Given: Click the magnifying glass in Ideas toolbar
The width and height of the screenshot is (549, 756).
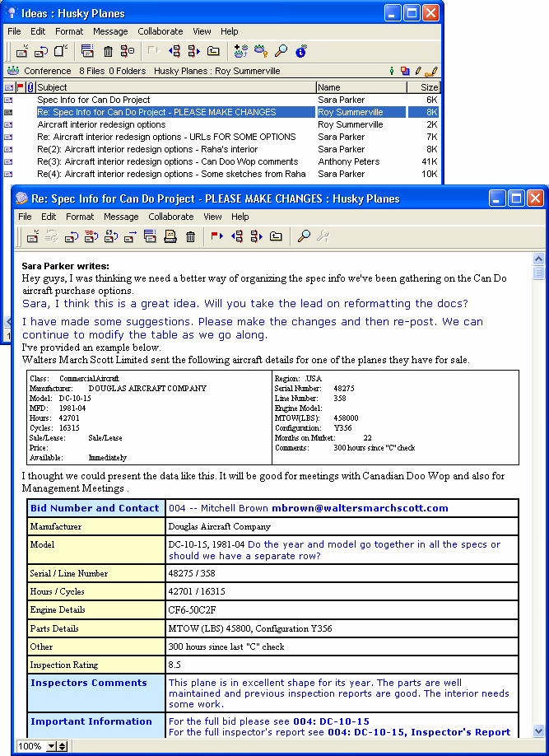Looking at the screenshot, I should tap(281, 51).
